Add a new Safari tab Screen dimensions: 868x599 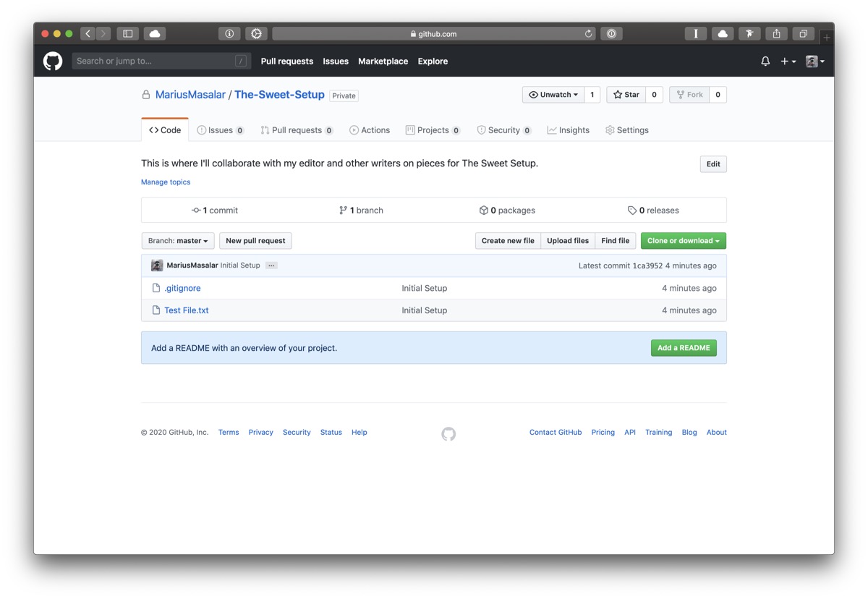pyautogui.click(x=826, y=36)
